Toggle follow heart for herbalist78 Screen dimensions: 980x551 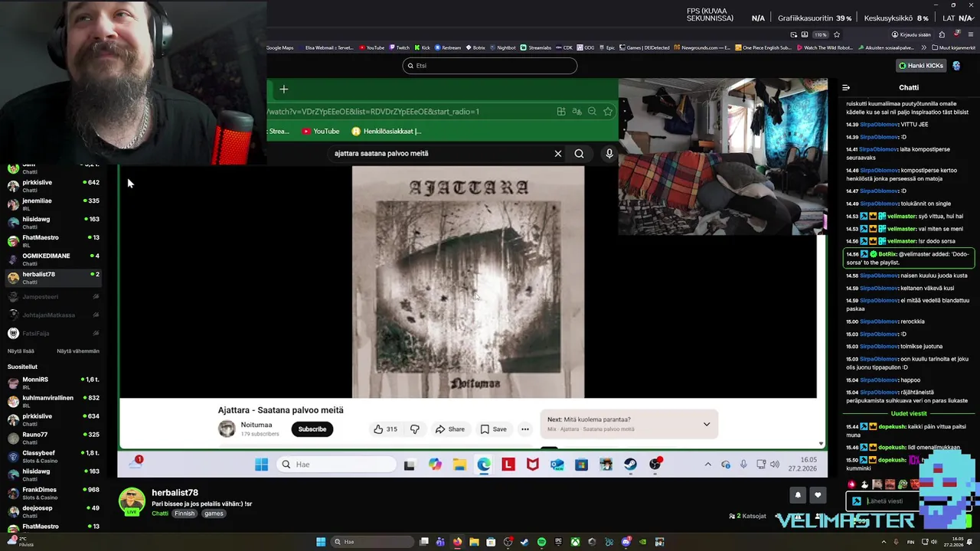[x=818, y=495]
